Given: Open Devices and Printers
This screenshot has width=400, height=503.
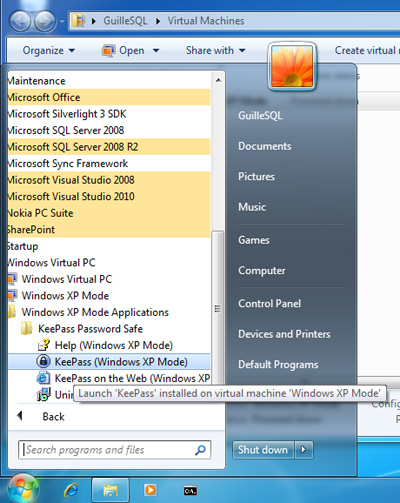Looking at the screenshot, I should (284, 334).
